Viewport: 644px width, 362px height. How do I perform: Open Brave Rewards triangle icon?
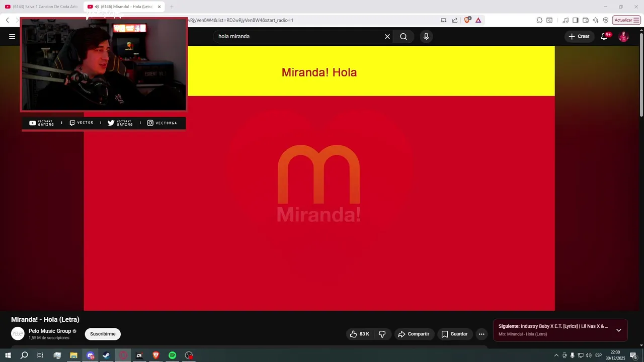pyautogui.click(x=478, y=20)
